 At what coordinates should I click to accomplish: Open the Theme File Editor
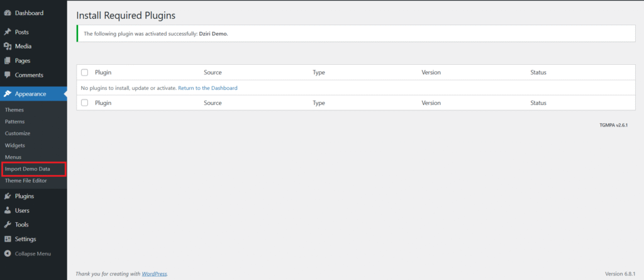click(26, 181)
